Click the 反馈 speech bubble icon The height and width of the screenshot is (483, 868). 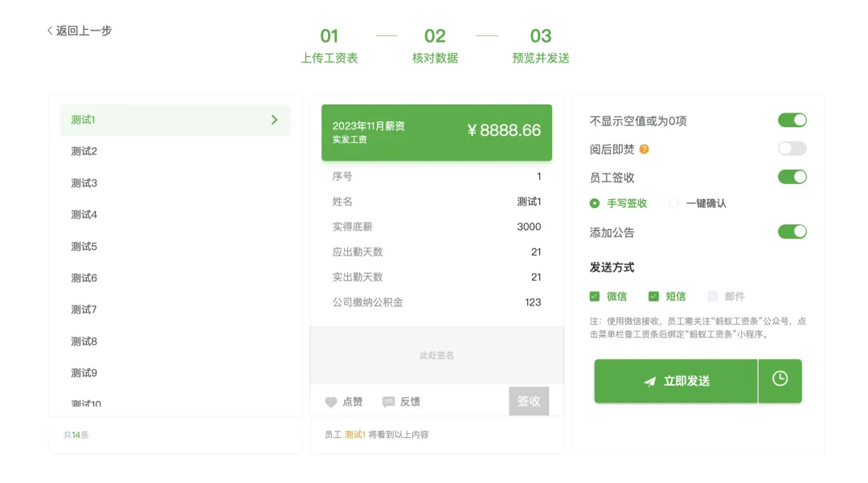[x=389, y=402]
